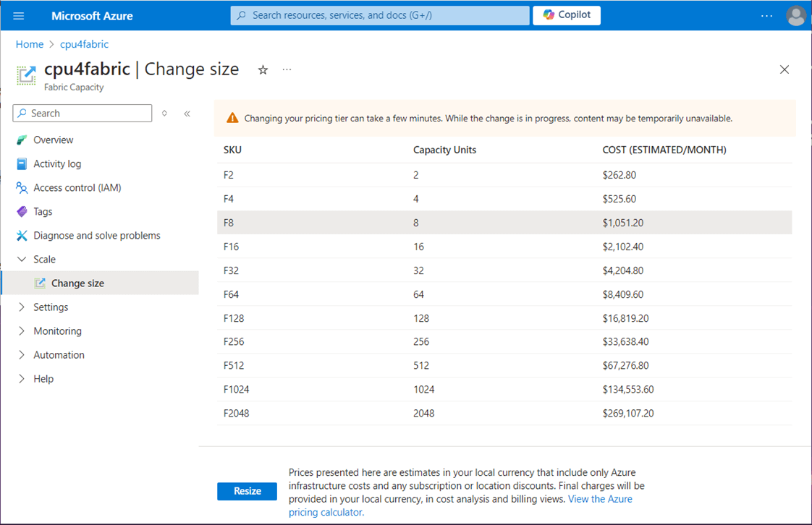Click the Resize button
This screenshot has width=812, height=525.
(x=247, y=491)
